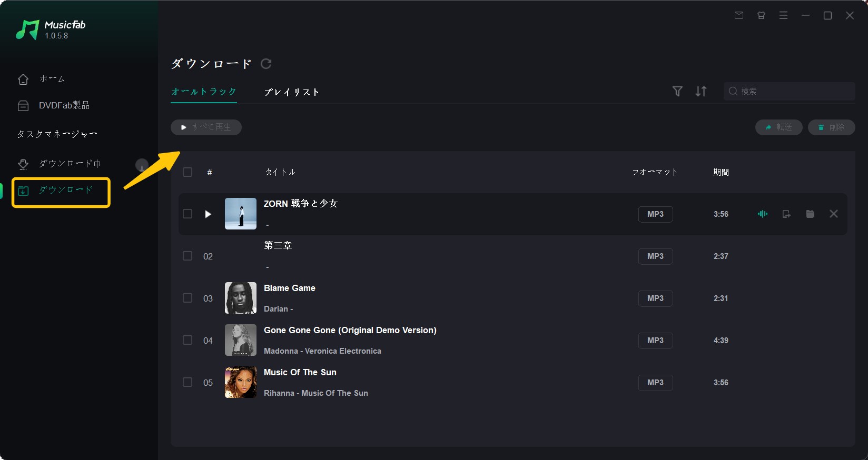
Task: Toggle the select-all checkbox in header
Action: 188,172
